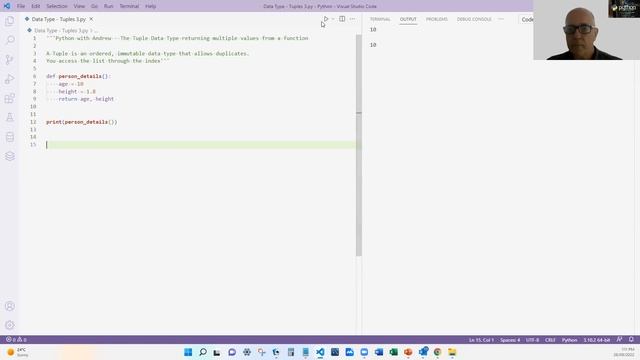This screenshot has height=360, width=640.
Task: Click the print(person_details()) line
Action: 82,122
